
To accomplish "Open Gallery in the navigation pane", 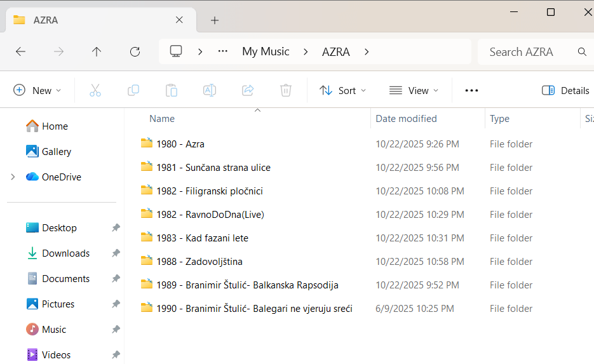I will (x=48, y=152).
